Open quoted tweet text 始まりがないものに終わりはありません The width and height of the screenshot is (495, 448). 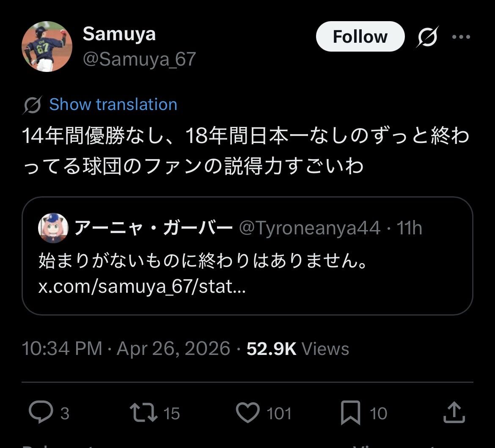[202, 261]
